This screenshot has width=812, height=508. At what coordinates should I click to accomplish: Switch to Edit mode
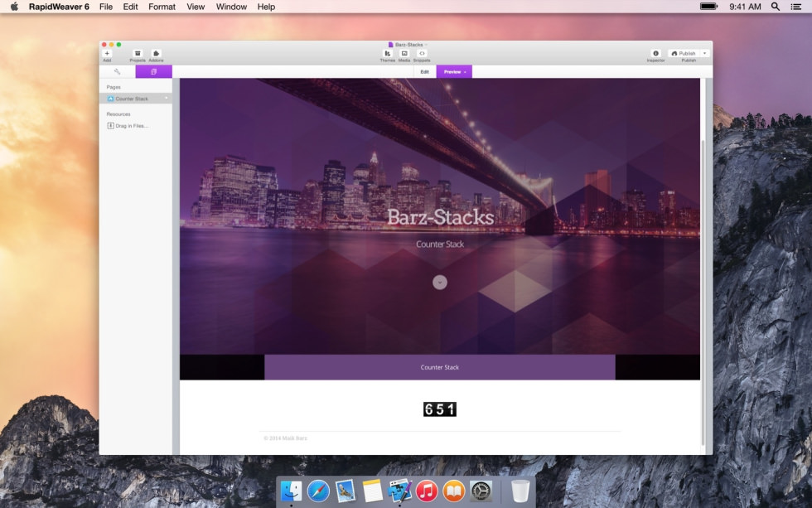[424, 71]
